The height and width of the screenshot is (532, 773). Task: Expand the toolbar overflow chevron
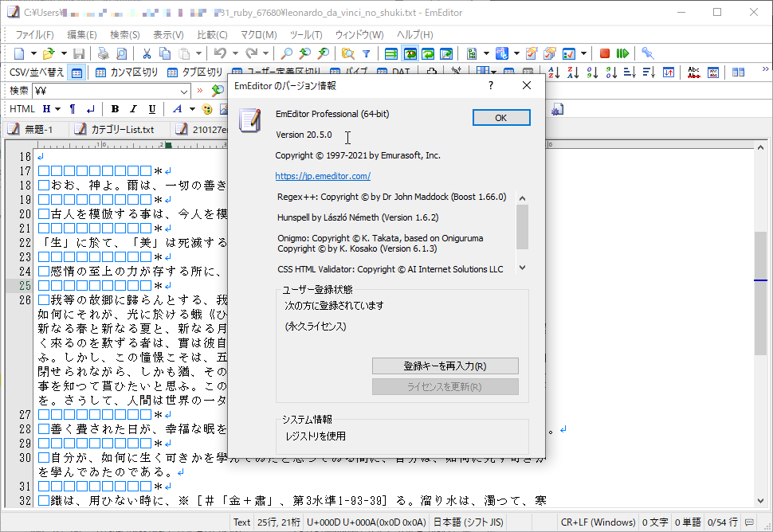coord(765,70)
